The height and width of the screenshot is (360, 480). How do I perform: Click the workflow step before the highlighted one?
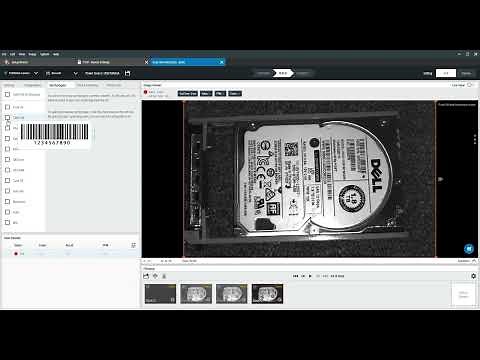[x=263, y=73]
